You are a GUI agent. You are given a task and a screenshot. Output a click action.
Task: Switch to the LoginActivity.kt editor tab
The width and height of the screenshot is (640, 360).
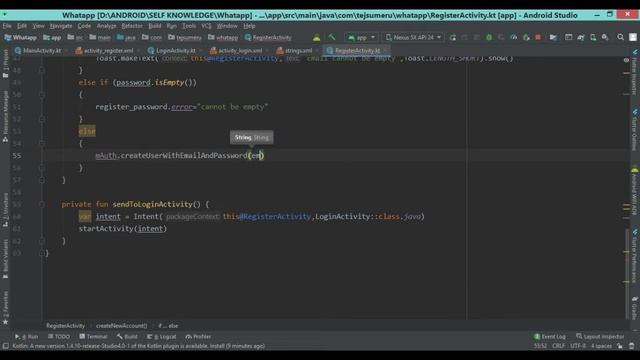tap(172, 51)
